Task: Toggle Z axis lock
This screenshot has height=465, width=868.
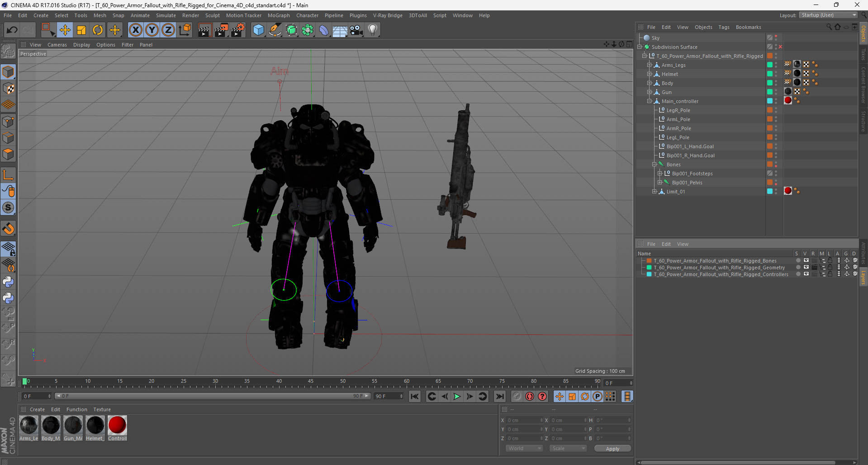Action: click(x=168, y=30)
